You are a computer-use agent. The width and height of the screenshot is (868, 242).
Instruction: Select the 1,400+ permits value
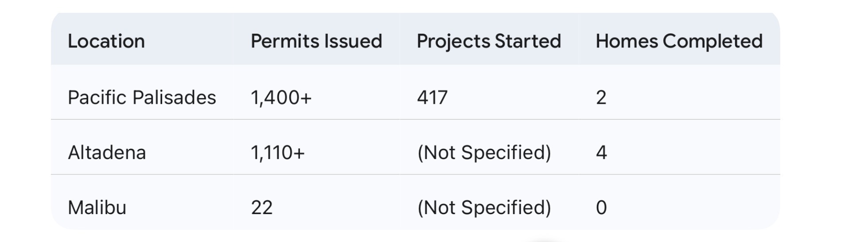281,98
